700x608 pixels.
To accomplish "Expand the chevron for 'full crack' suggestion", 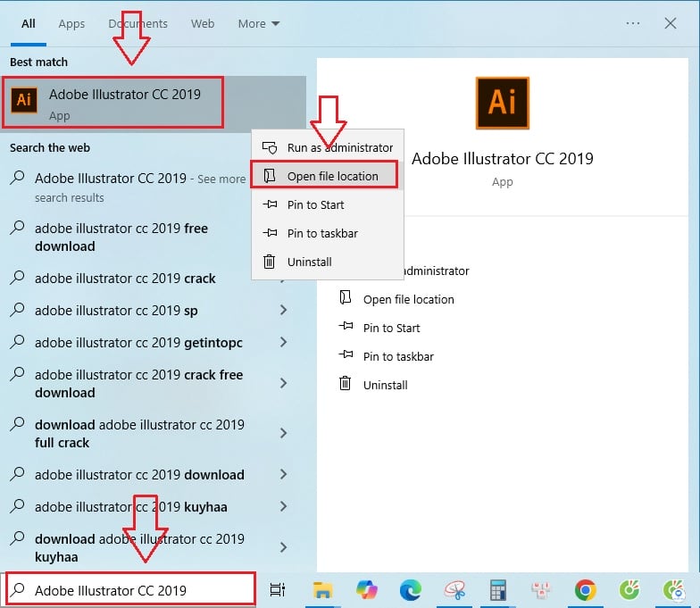I will (283, 433).
